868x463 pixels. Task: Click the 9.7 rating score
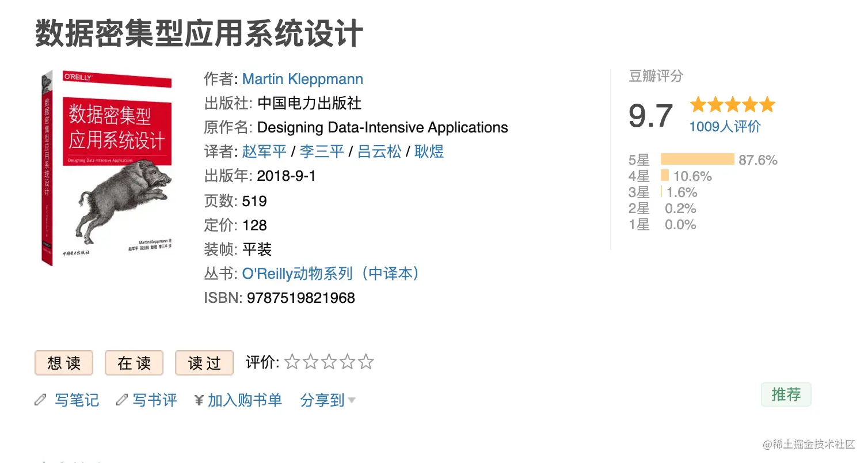[651, 116]
